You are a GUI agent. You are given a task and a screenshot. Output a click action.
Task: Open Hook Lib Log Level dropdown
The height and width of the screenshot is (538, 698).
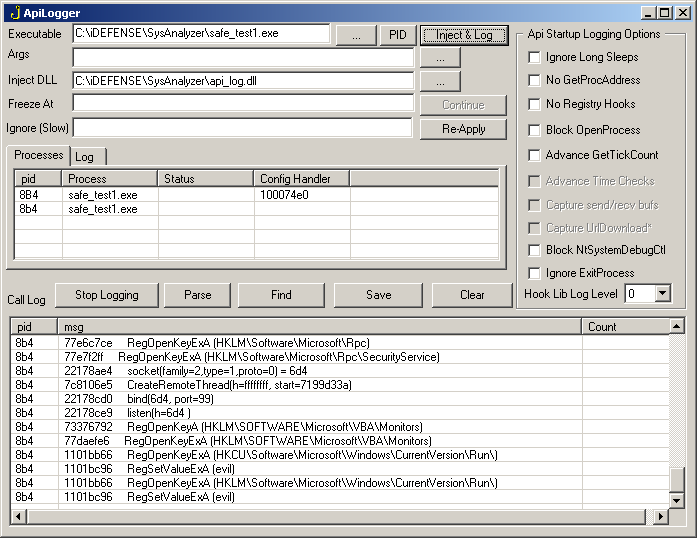(663, 293)
